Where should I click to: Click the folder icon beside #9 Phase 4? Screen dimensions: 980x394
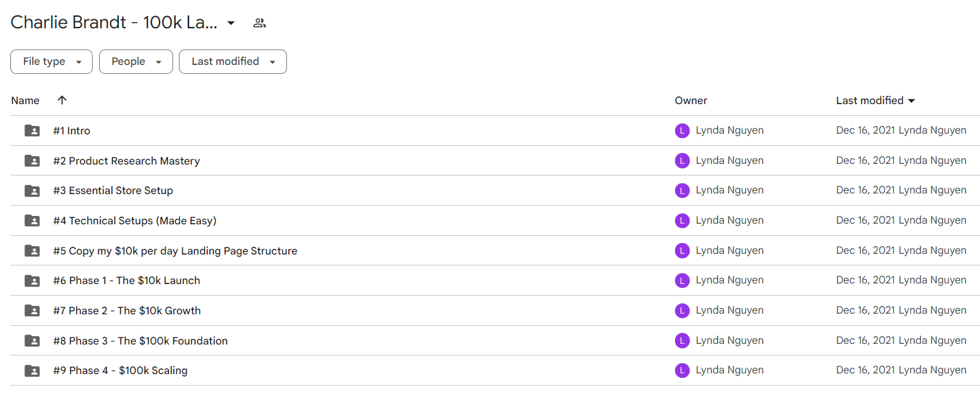(x=32, y=370)
